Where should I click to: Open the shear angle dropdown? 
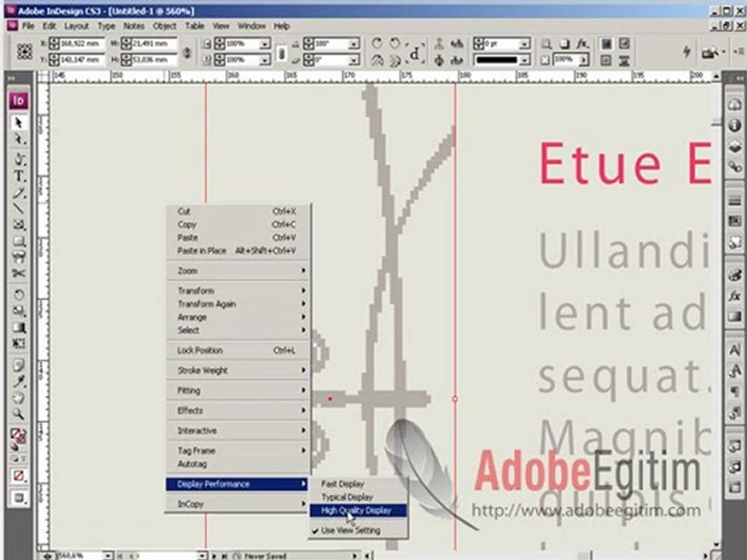pos(353,60)
